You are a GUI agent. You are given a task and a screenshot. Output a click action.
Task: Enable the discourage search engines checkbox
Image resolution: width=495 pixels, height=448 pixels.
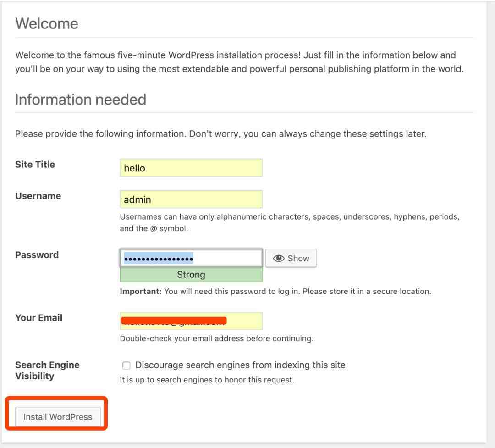tap(126, 365)
